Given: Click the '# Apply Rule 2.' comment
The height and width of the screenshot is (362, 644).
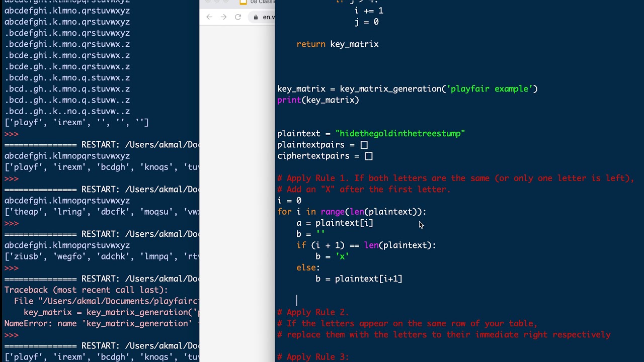Looking at the screenshot, I should 313,312.
